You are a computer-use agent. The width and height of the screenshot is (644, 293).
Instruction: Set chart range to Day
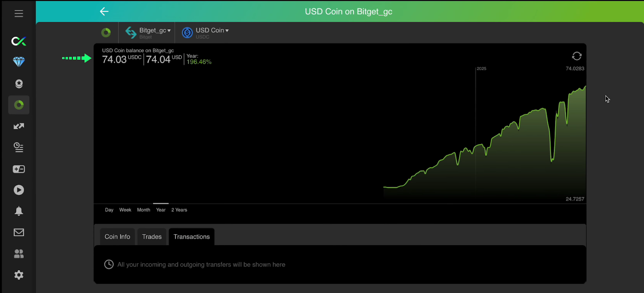point(109,210)
